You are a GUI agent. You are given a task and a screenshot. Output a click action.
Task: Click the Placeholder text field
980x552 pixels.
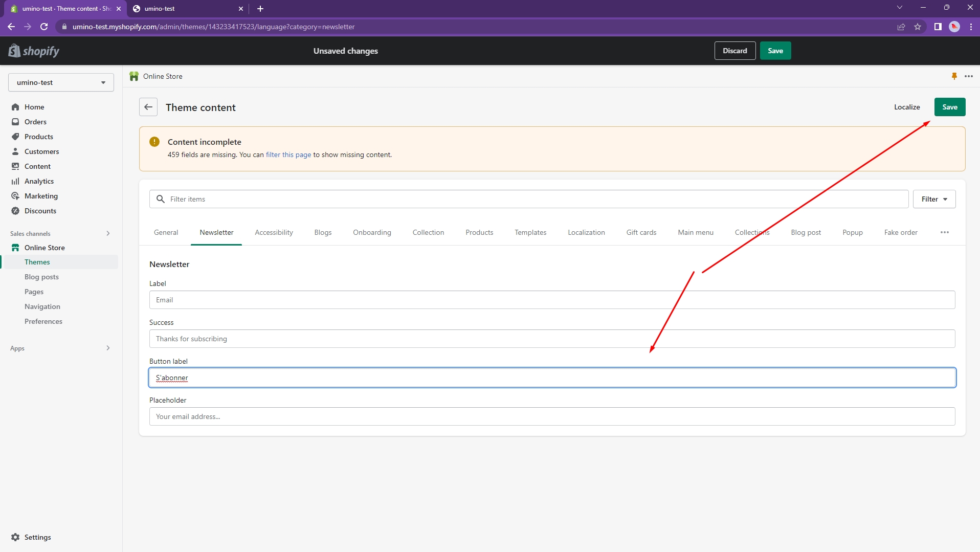pyautogui.click(x=552, y=416)
